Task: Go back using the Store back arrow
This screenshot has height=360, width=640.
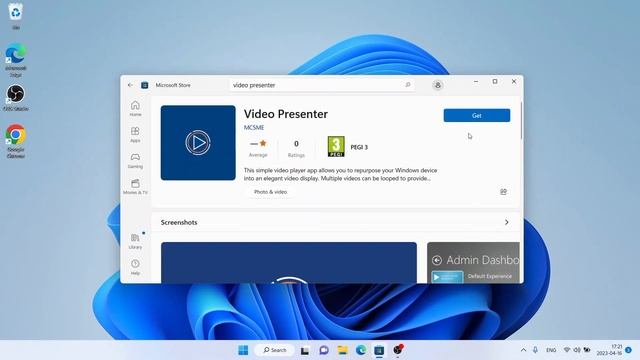Action: 130,85
